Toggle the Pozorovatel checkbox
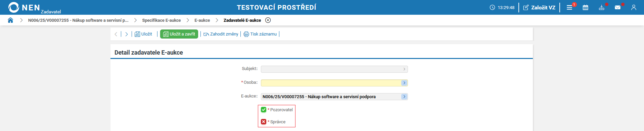The image size is (644, 131). (264, 110)
